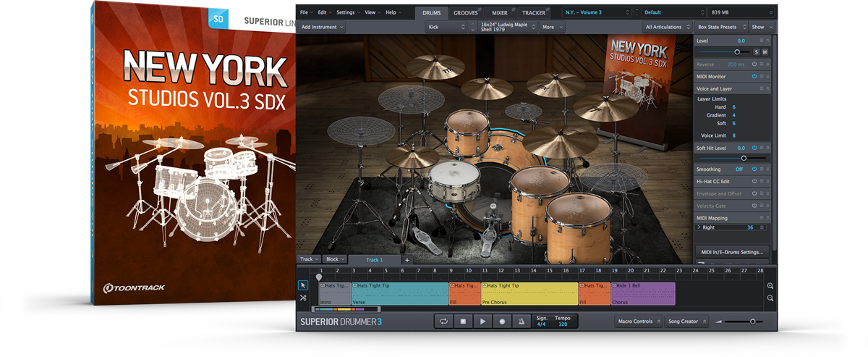868x357 pixels.
Task: Toggle the Envelope and Offset power button
Action: 754,193
